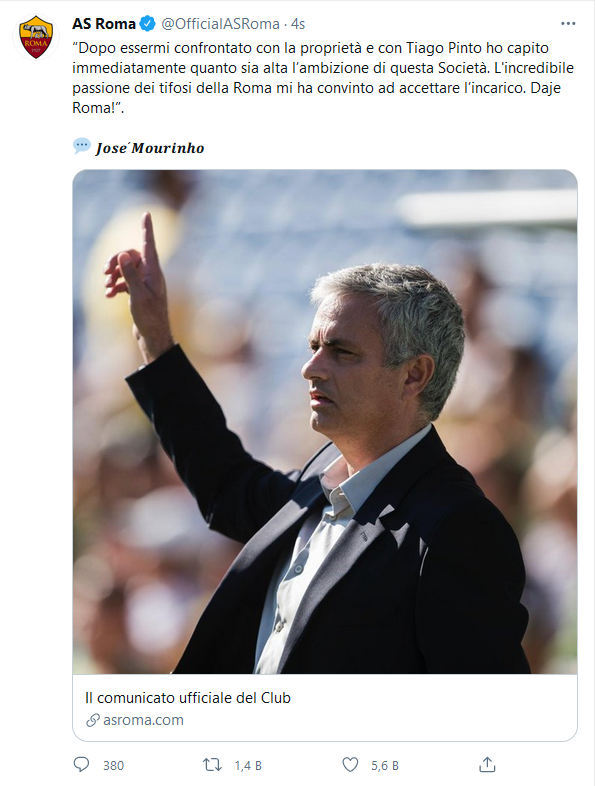Click the speech balloon emoji before José Mourinho
The image size is (596, 786).
tap(82, 146)
